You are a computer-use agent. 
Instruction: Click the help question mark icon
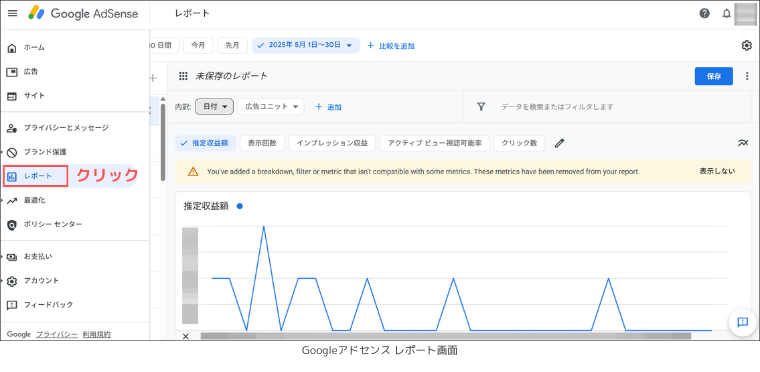coord(705,14)
